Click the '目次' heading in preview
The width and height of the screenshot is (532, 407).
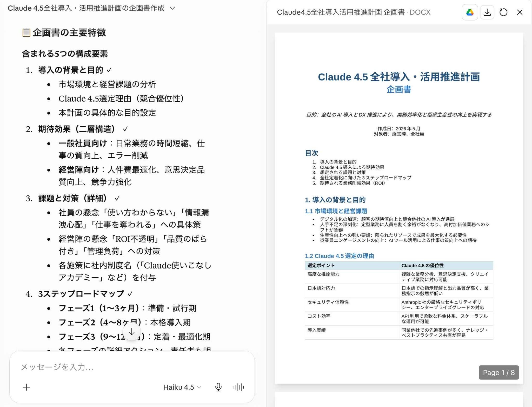coord(311,153)
